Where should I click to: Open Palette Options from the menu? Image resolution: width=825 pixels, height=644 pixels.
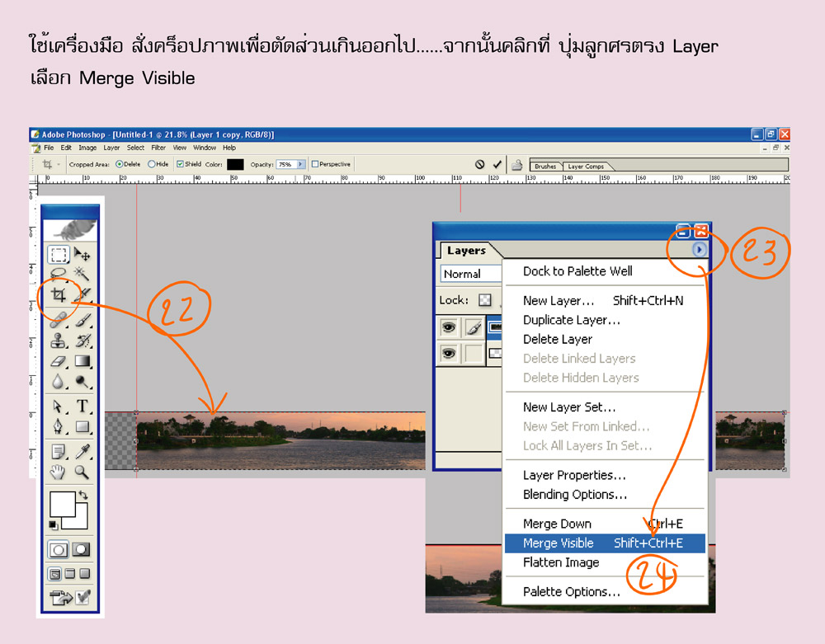605,592
